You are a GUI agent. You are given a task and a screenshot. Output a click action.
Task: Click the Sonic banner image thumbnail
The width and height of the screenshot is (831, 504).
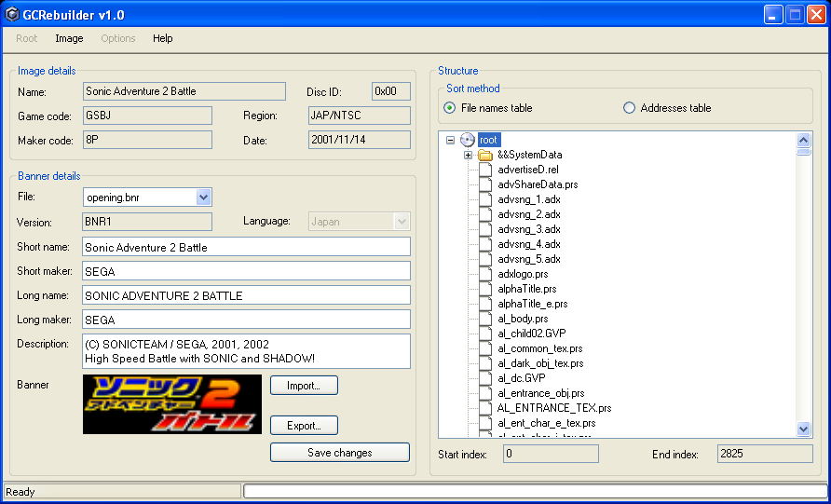[172, 404]
